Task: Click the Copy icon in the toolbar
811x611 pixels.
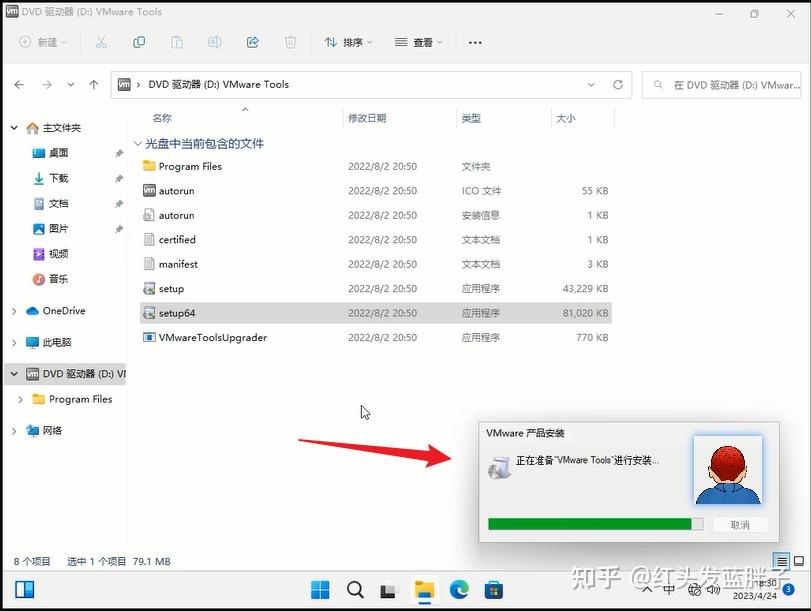Action: pos(139,42)
